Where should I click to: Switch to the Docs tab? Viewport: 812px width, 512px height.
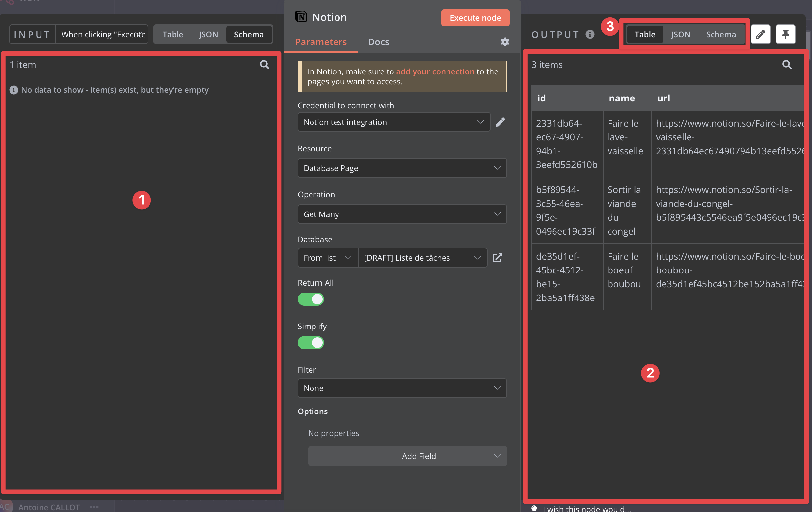click(378, 42)
